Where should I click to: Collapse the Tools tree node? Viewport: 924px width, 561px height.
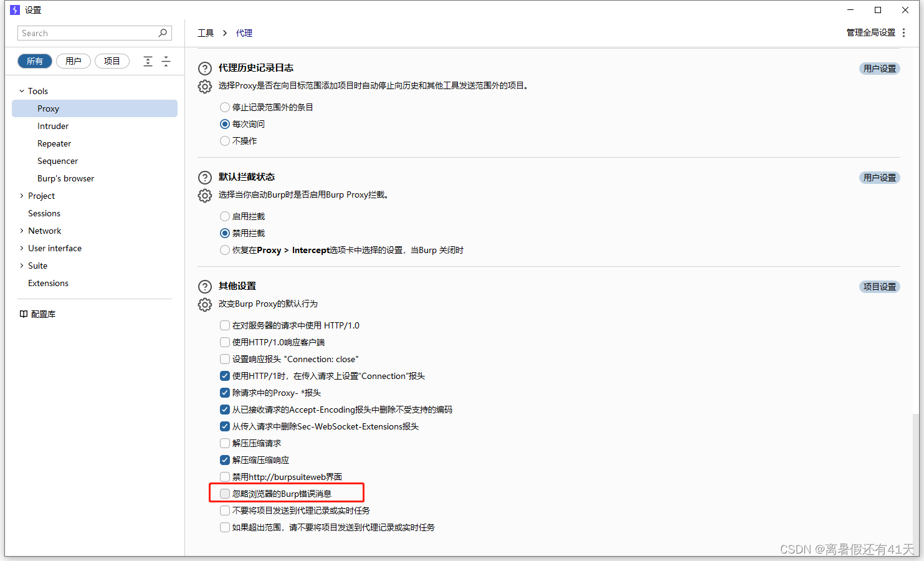pos(22,91)
